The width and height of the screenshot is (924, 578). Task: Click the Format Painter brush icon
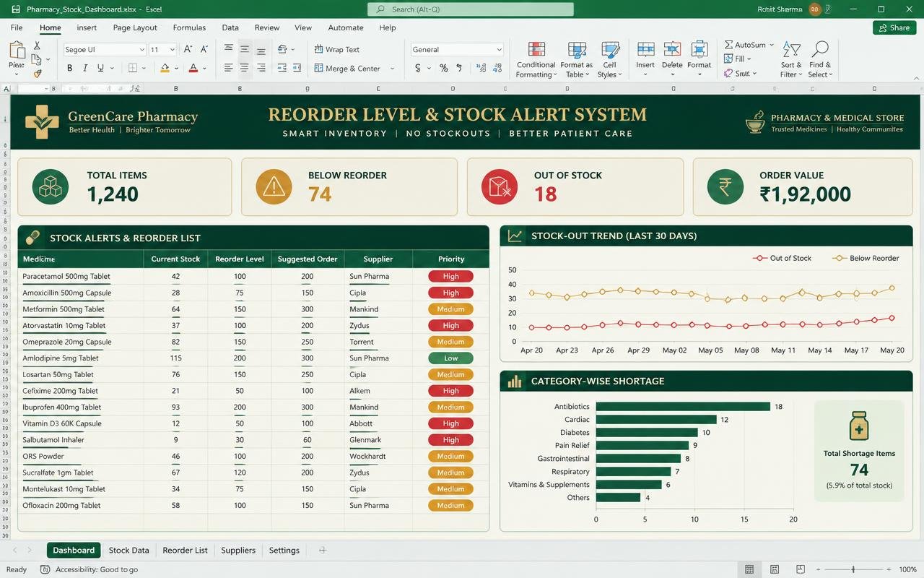[37, 73]
